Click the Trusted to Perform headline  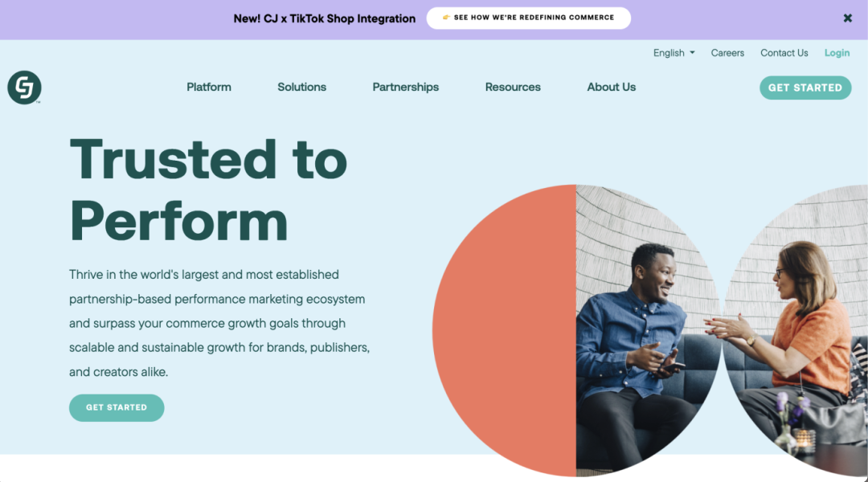pos(208,190)
